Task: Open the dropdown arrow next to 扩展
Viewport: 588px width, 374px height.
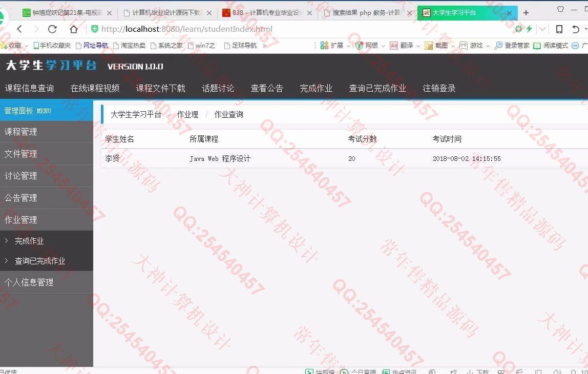Action: point(348,46)
